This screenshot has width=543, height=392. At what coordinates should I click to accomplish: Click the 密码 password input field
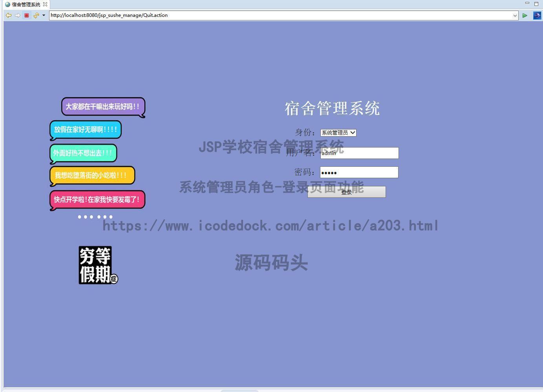pyautogui.click(x=359, y=172)
